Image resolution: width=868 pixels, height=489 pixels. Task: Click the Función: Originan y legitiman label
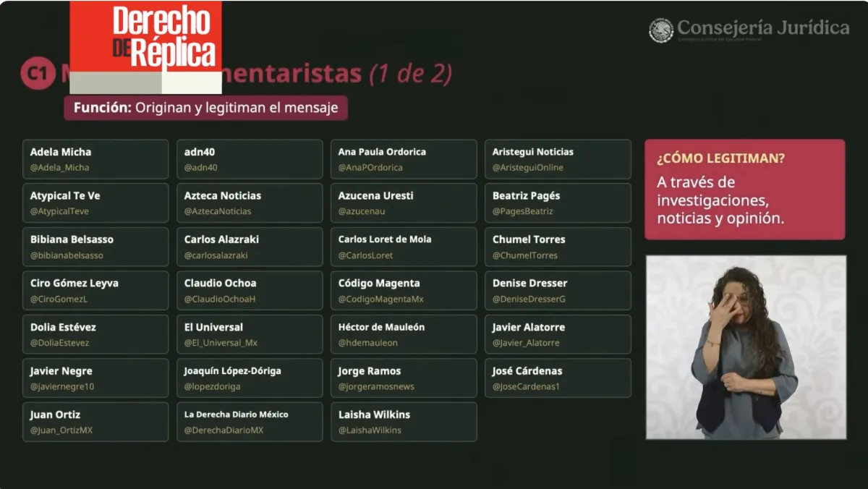click(206, 108)
